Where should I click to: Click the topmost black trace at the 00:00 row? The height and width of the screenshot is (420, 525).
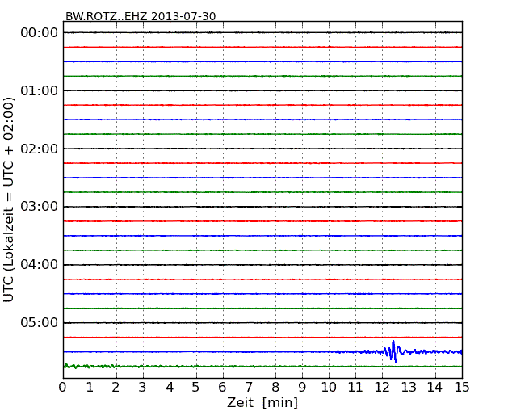point(242,32)
